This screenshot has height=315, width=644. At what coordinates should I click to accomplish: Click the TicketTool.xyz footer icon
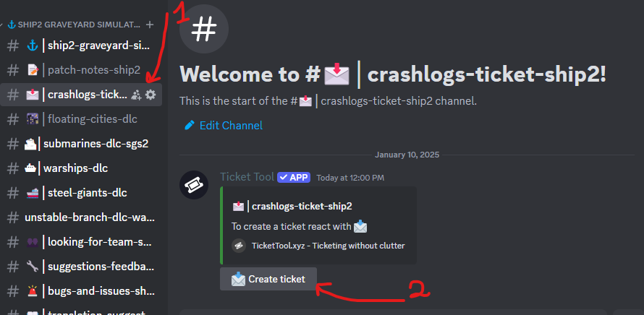tap(239, 246)
